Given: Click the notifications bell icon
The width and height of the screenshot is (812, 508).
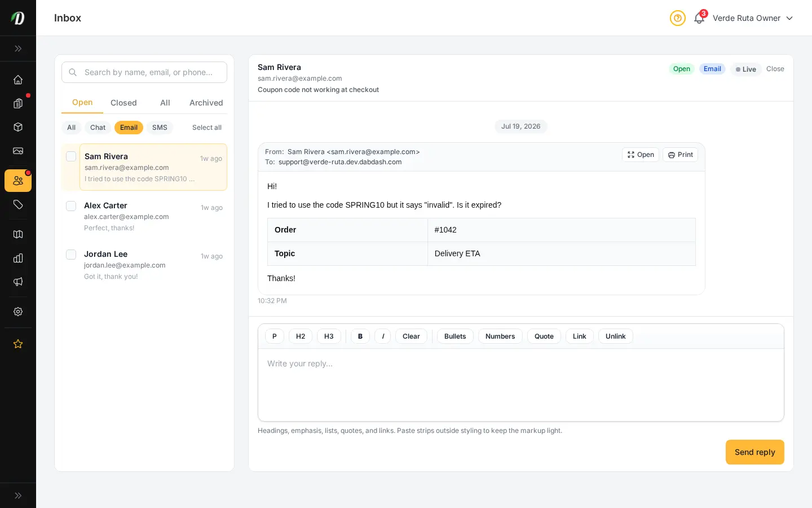Looking at the screenshot, I should click(x=699, y=18).
